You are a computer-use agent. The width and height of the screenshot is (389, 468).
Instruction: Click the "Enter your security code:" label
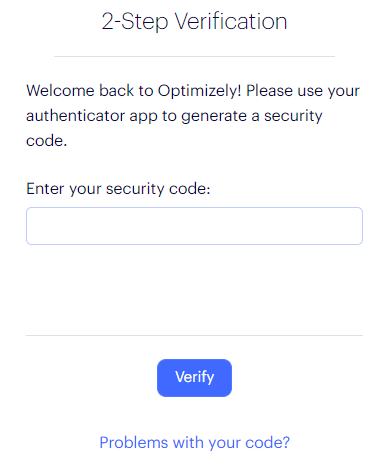pyautogui.click(x=118, y=189)
